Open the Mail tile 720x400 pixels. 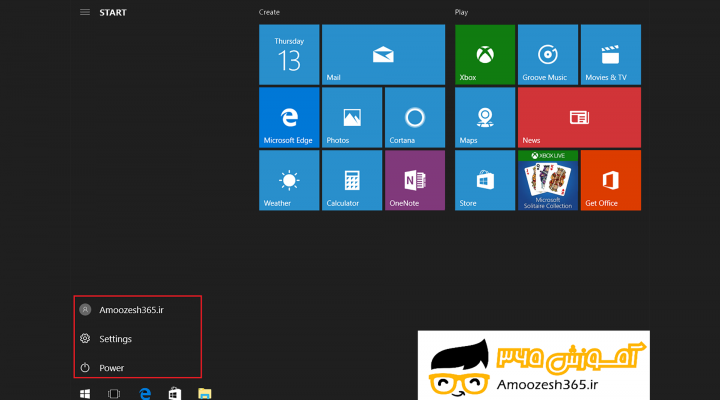(x=383, y=55)
